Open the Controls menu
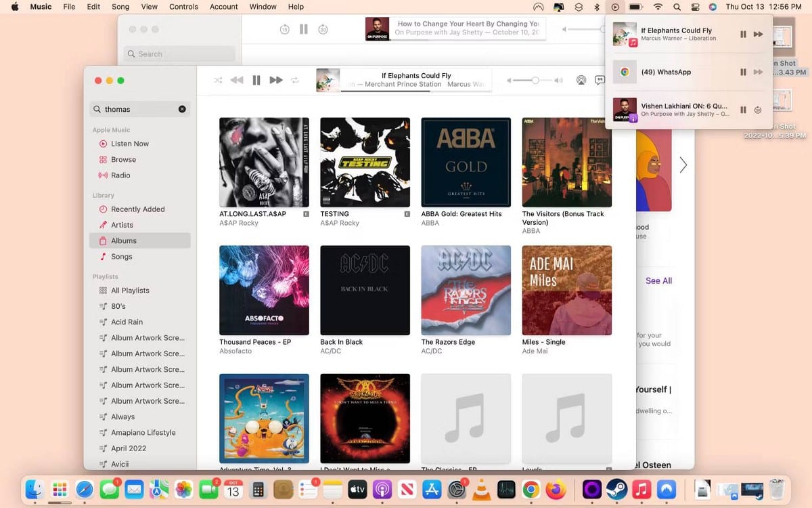The image size is (812, 508). click(183, 7)
